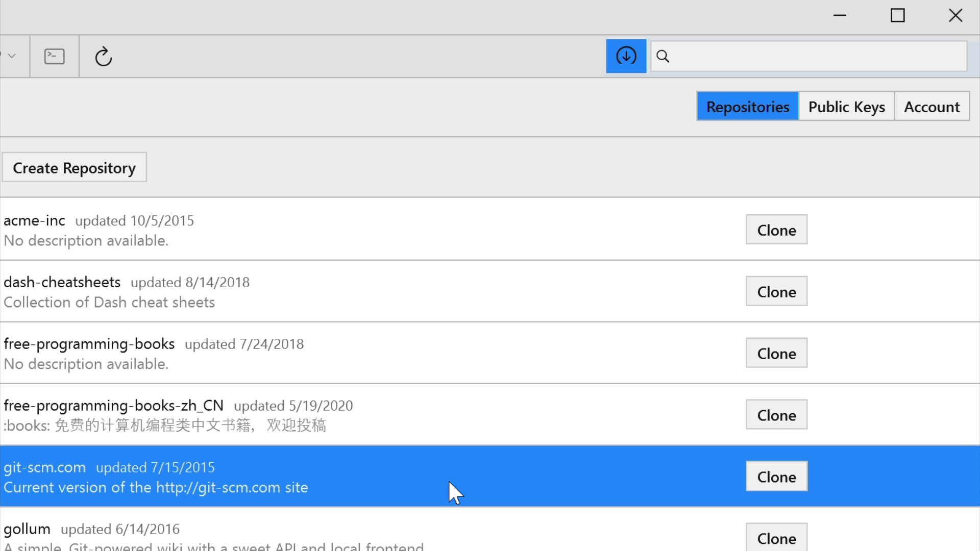Open the Account tab

pos(932,106)
